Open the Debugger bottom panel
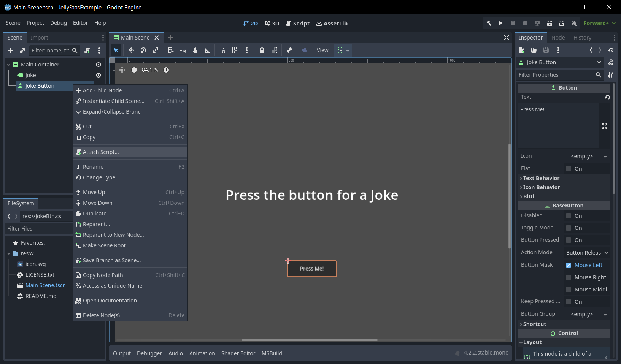The image size is (621, 364). [x=149, y=353]
